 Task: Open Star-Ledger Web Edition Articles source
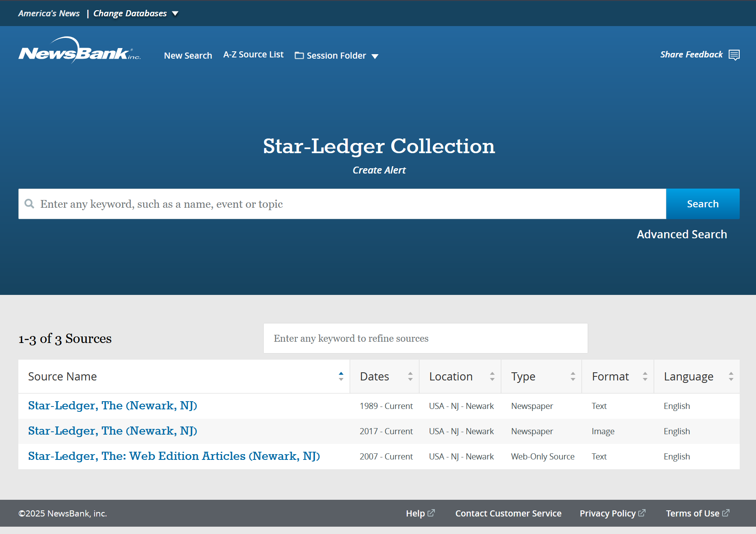pyautogui.click(x=174, y=456)
